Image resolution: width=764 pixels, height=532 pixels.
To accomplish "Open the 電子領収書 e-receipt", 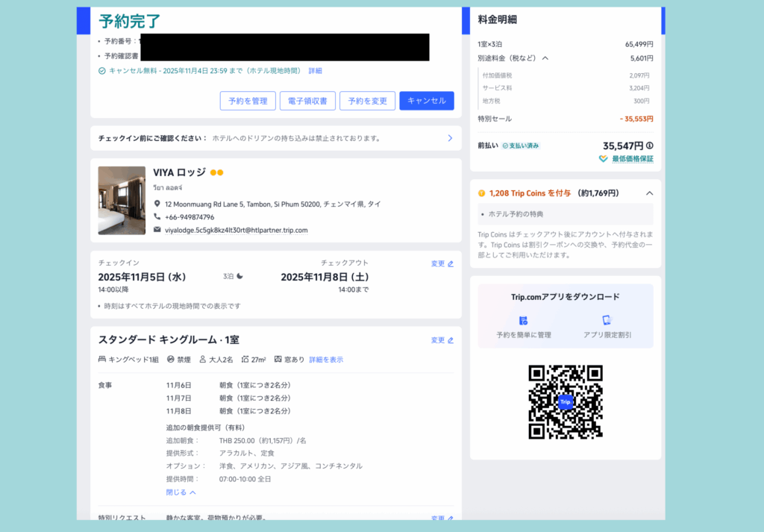I will (x=307, y=101).
